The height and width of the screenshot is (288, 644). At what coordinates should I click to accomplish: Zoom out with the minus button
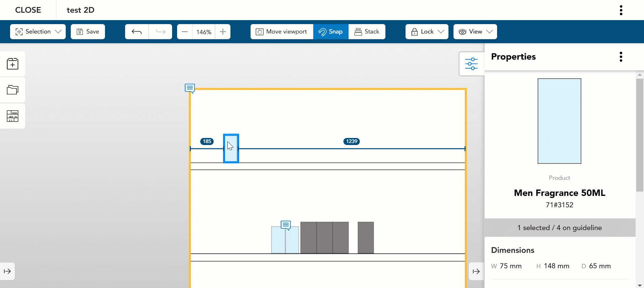pos(184,31)
